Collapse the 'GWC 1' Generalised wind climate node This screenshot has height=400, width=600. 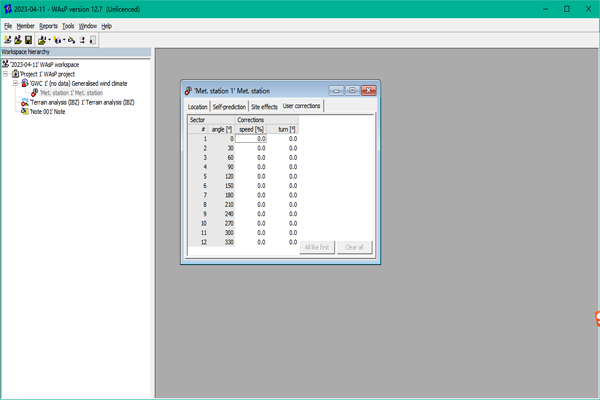click(15, 83)
